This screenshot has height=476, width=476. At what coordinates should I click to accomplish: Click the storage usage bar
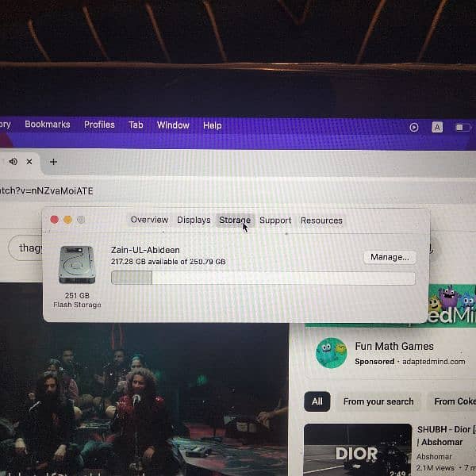pos(263,278)
